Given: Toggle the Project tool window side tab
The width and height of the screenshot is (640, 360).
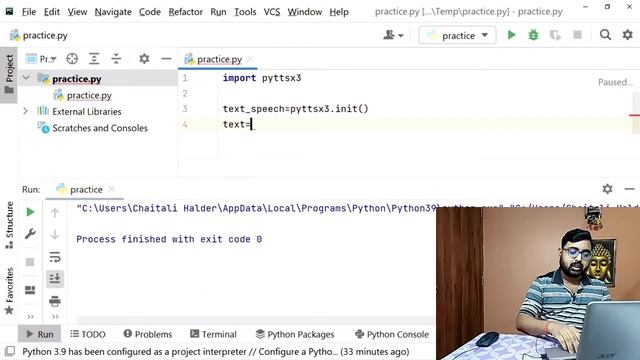Looking at the screenshot, I should 9,75.
